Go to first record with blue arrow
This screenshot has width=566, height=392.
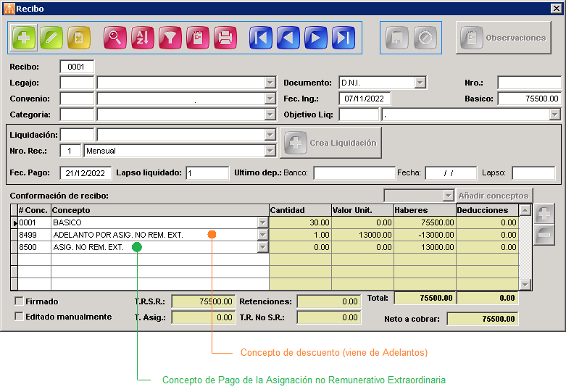(261, 38)
